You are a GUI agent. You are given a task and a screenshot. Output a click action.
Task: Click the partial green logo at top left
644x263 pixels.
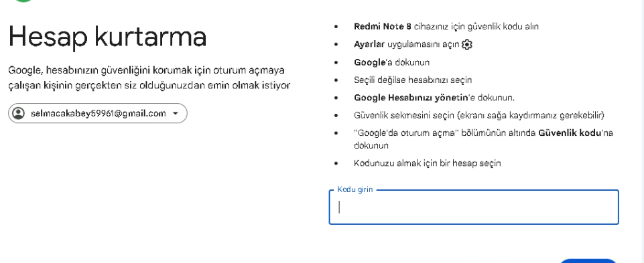[23, 1]
